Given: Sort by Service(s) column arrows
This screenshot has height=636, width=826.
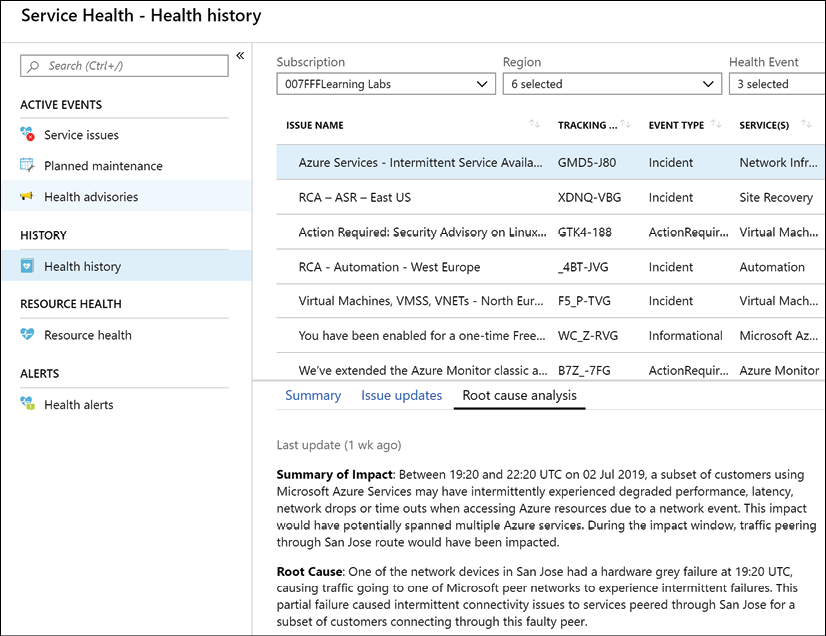Looking at the screenshot, I should coord(807,124).
